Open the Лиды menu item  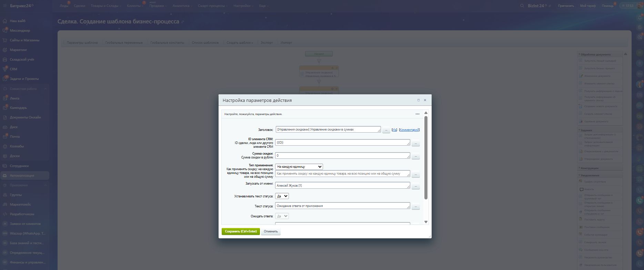point(64,6)
